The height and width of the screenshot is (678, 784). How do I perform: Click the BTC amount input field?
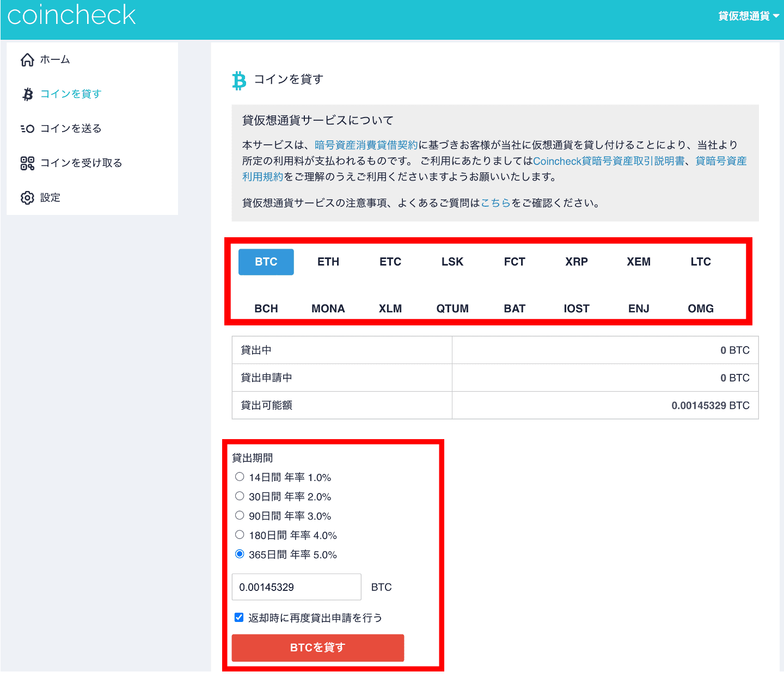(296, 587)
